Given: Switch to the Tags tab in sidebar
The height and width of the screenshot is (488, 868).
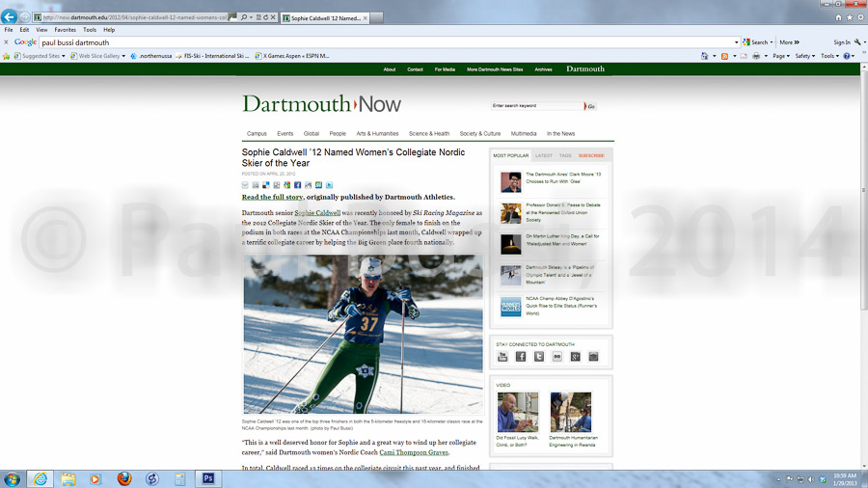Looking at the screenshot, I should (565, 155).
